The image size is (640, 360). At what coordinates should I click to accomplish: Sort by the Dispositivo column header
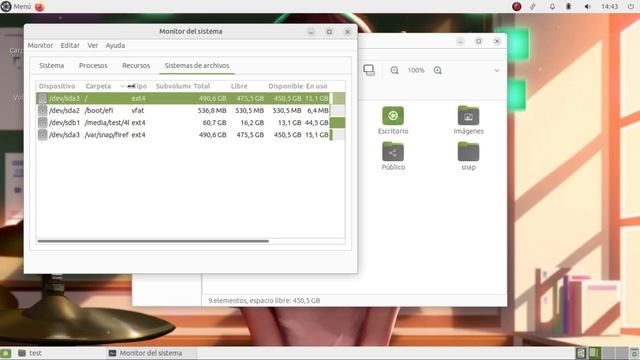(x=57, y=86)
